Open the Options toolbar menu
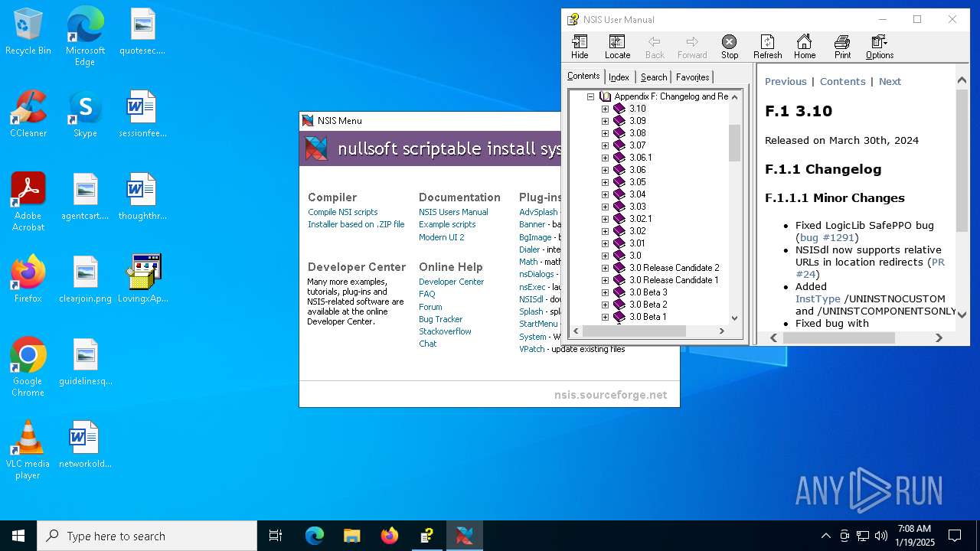 click(x=879, y=47)
